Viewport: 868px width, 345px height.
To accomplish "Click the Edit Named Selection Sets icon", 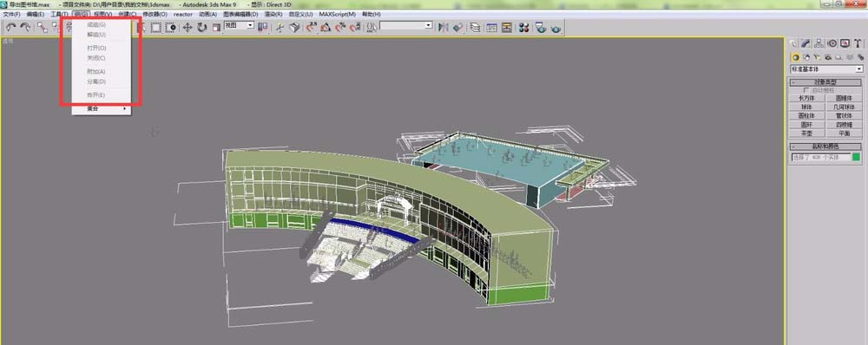I will [x=372, y=27].
